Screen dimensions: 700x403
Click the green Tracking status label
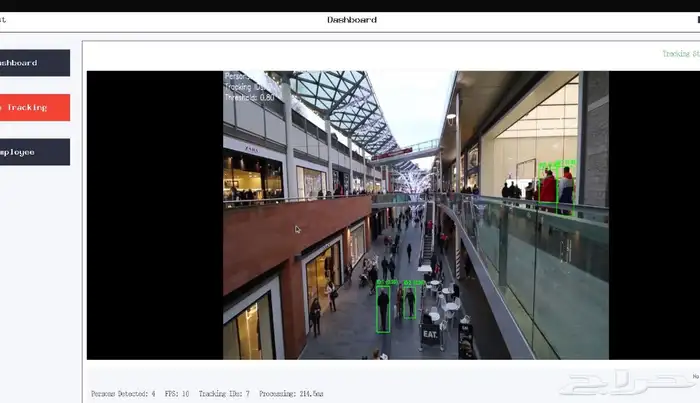pos(681,54)
